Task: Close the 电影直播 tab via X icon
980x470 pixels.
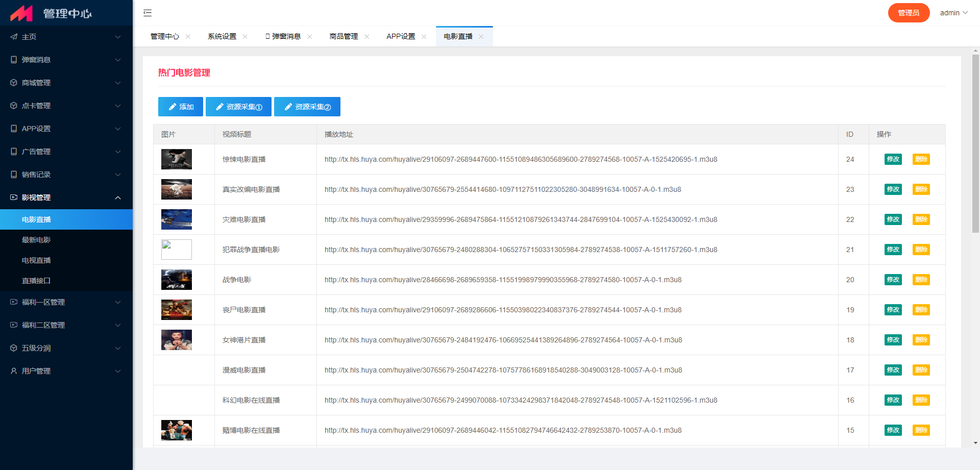Action: pyautogui.click(x=481, y=36)
